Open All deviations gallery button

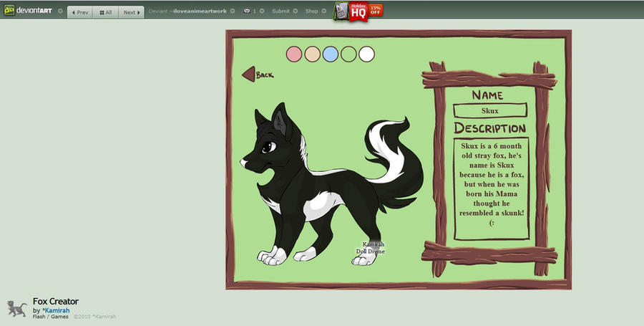coord(106,12)
